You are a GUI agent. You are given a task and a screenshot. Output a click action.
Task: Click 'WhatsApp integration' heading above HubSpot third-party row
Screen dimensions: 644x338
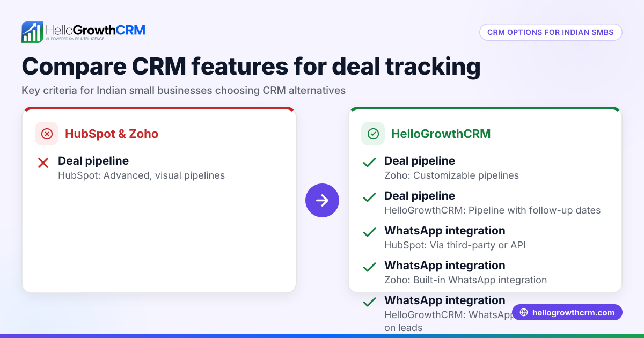(x=445, y=231)
